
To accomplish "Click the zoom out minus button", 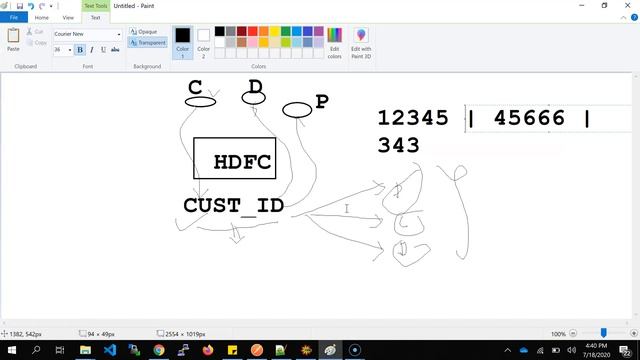I will point(573,333).
